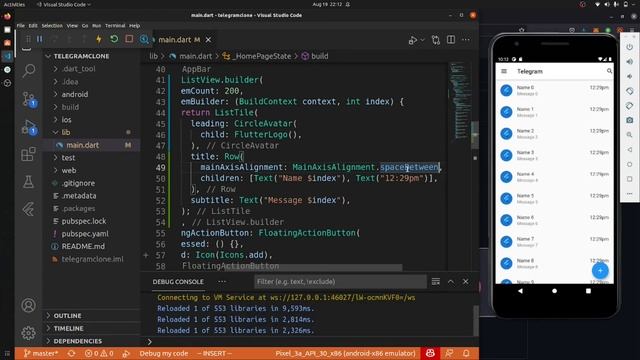Open changes compare icon in editor toolbar

[x=436, y=40]
